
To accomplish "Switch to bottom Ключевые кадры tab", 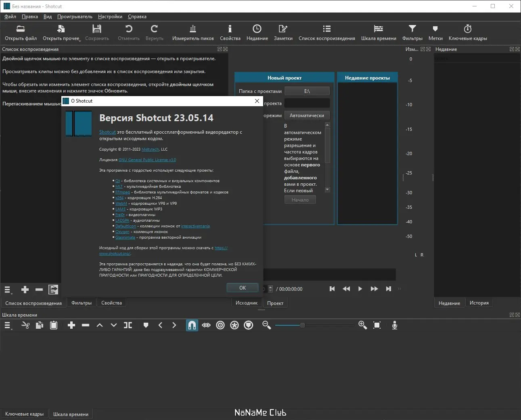I will coord(24,414).
